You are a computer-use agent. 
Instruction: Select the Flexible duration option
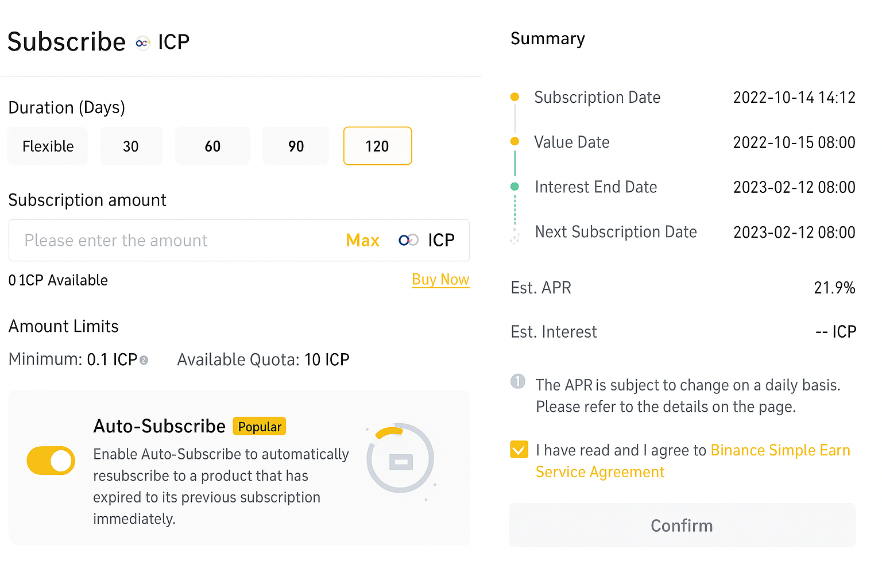click(x=48, y=146)
